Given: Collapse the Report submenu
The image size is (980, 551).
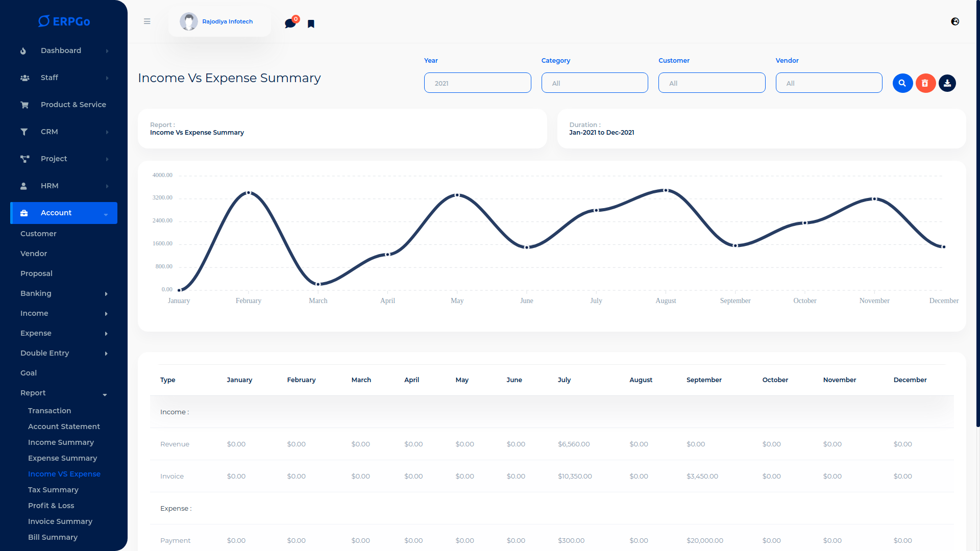Looking at the screenshot, I should [64, 393].
